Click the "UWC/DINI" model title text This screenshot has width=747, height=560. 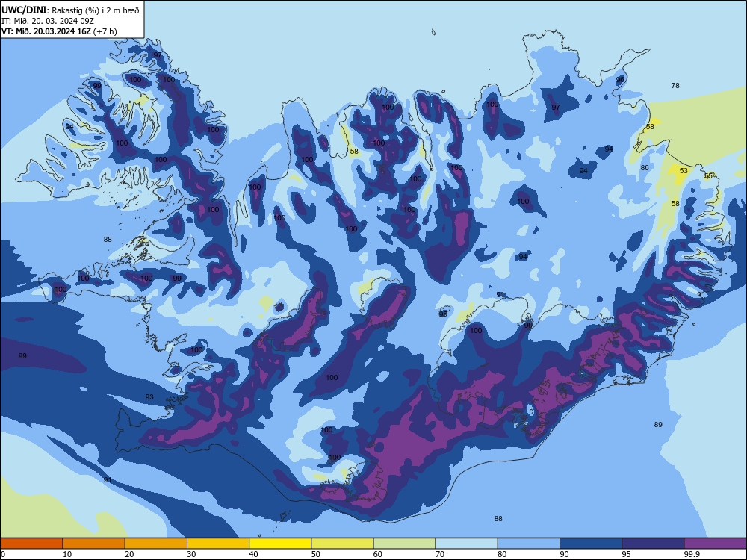pyautogui.click(x=24, y=10)
